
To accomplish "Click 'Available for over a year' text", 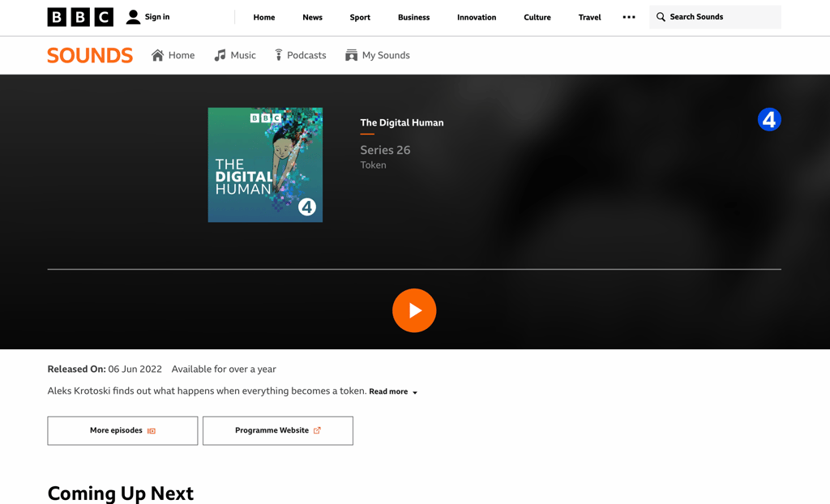I will click(224, 369).
